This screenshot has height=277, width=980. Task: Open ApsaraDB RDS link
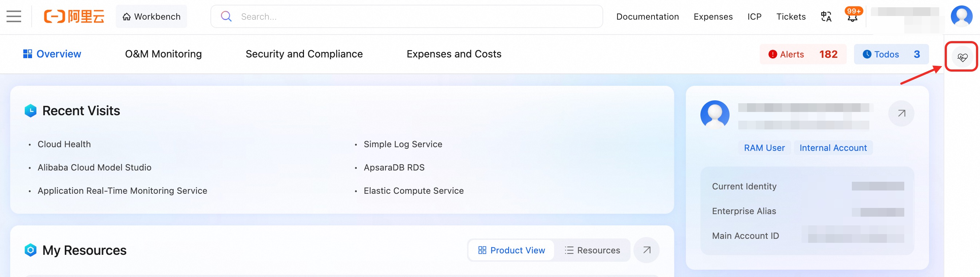[x=394, y=167]
